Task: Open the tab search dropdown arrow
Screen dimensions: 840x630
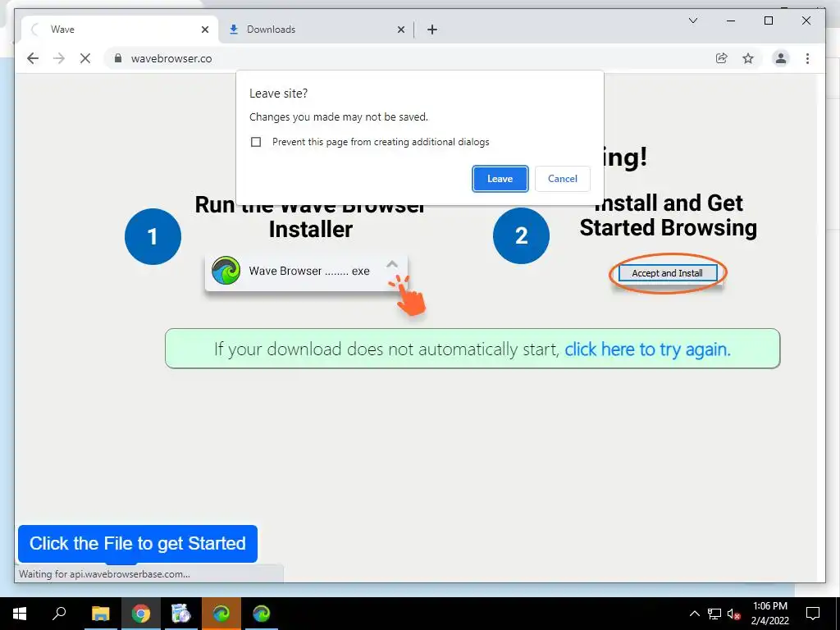Action: click(692, 21)
